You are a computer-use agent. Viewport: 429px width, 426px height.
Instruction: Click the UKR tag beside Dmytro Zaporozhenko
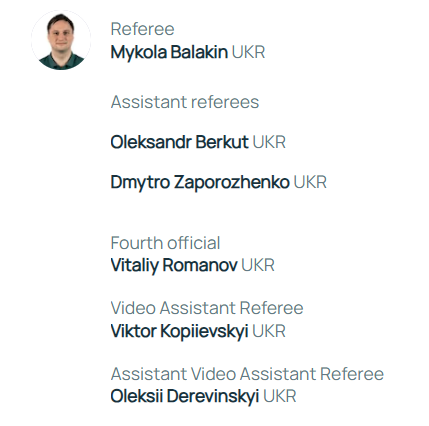click(x=310, y=182)
